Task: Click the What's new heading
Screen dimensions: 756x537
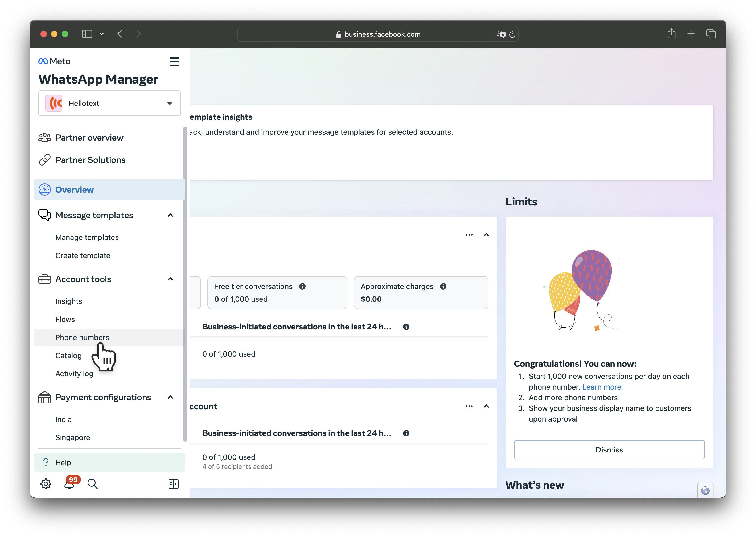Action: coord(535,485)
